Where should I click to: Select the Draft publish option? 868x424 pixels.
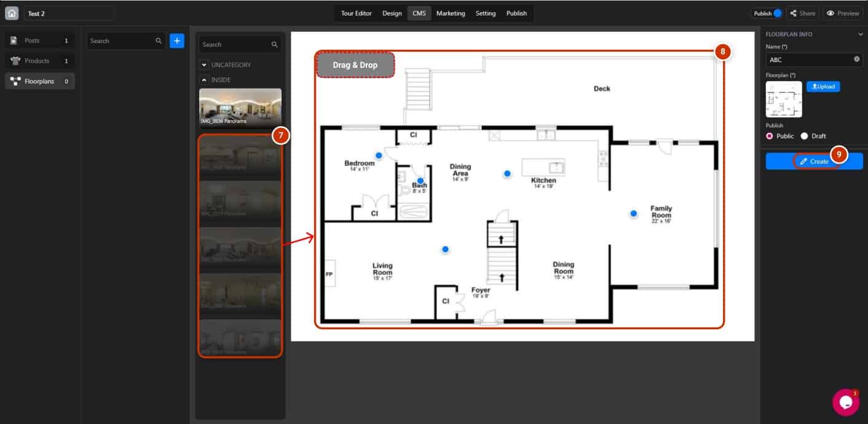click(805, 136)
